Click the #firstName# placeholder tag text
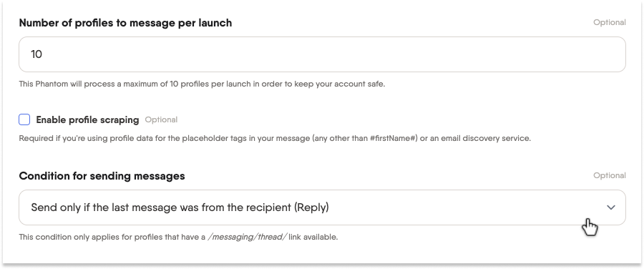Viewport: 644px width, 269px height. (394, 138)
